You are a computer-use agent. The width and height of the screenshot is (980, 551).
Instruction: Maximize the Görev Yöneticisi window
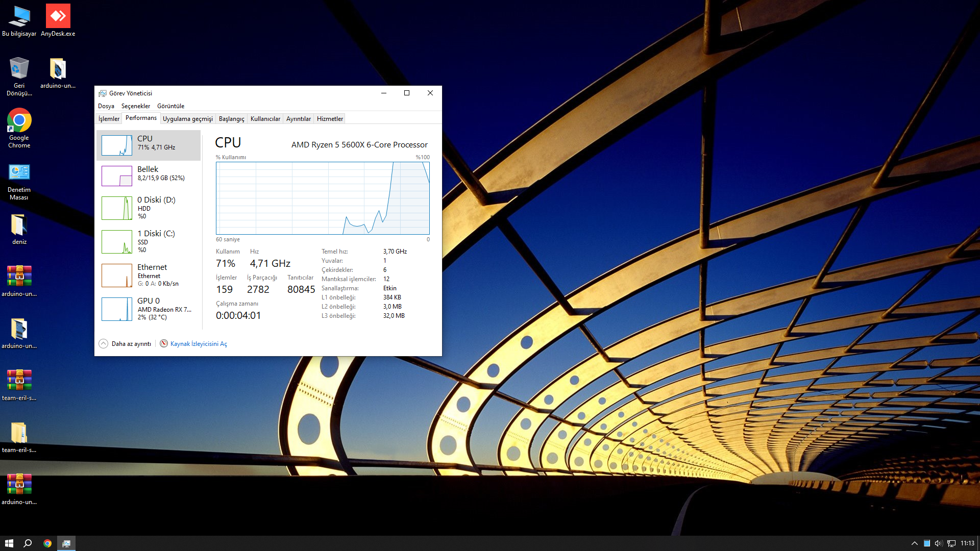pos(407,93)
